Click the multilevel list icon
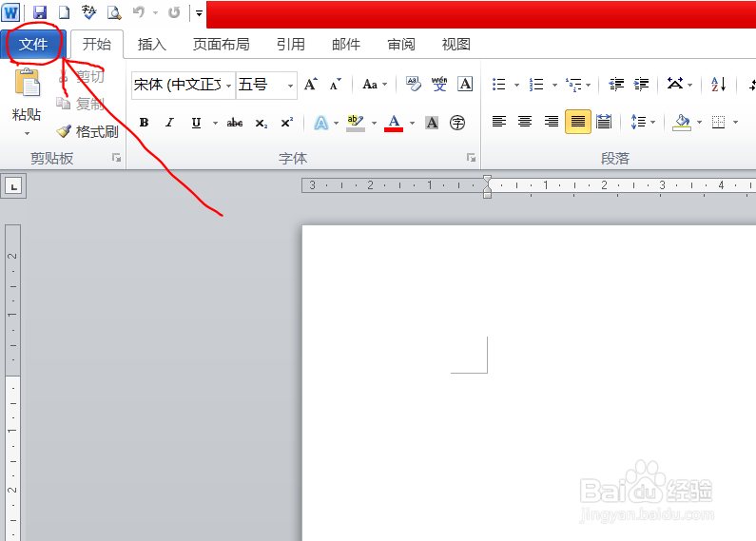Image resolution: width=756 pixels, height=541 pixels. coord(573,85)
